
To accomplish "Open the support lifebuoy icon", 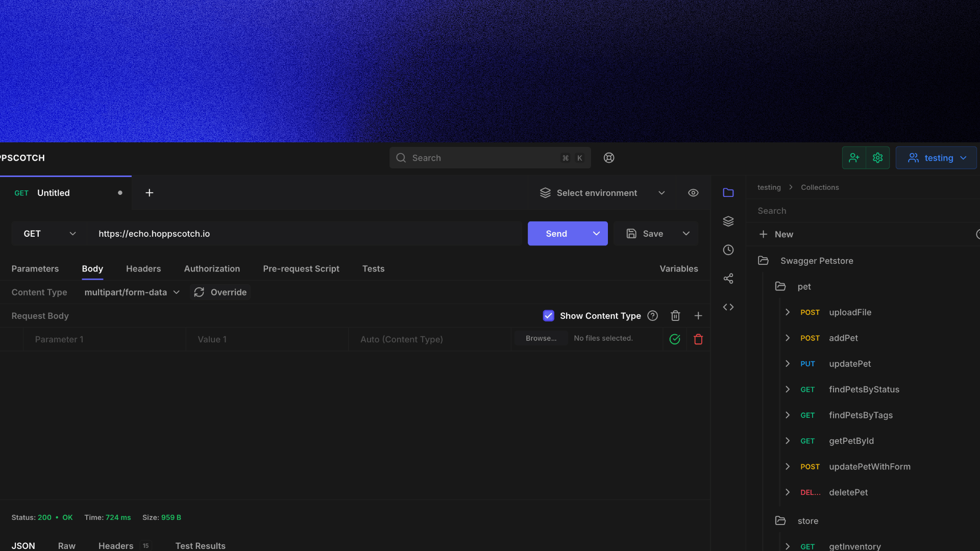I will (x=609, y=158).
